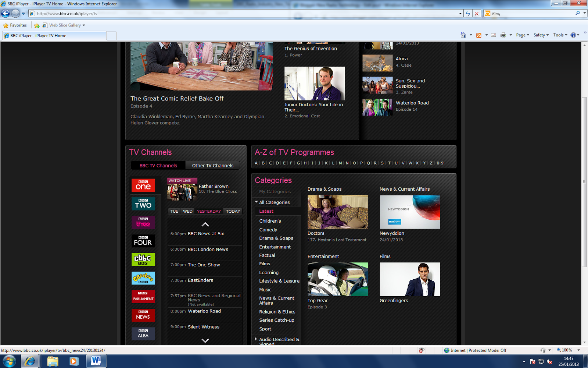
Task: Click the browser Back arrow button
Action: pos(6,14)
